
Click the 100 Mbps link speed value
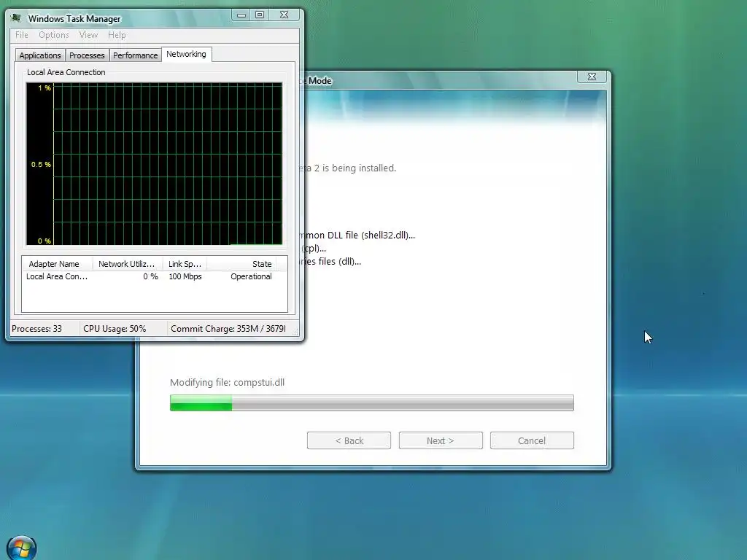click(x=185, y=276)
